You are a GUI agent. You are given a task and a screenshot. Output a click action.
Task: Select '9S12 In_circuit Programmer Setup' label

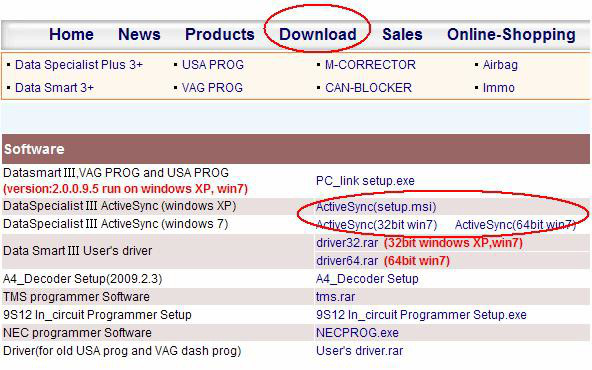(x=97, y=315)
